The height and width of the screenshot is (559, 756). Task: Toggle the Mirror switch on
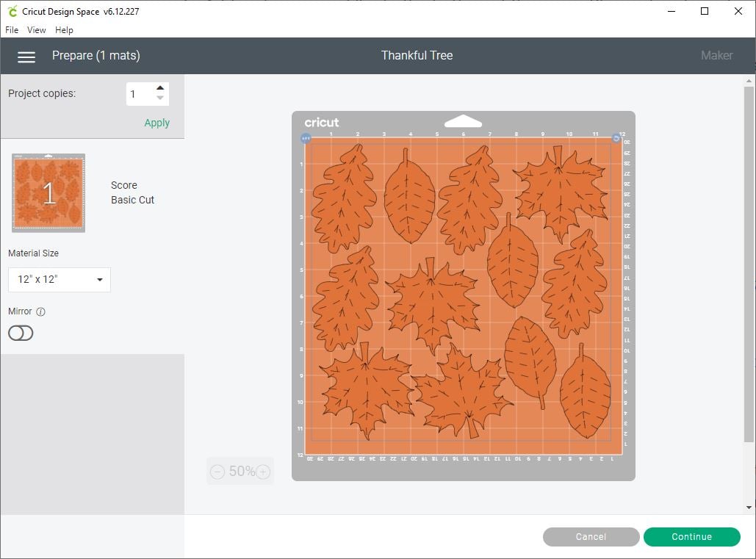[x=21, y=333]
